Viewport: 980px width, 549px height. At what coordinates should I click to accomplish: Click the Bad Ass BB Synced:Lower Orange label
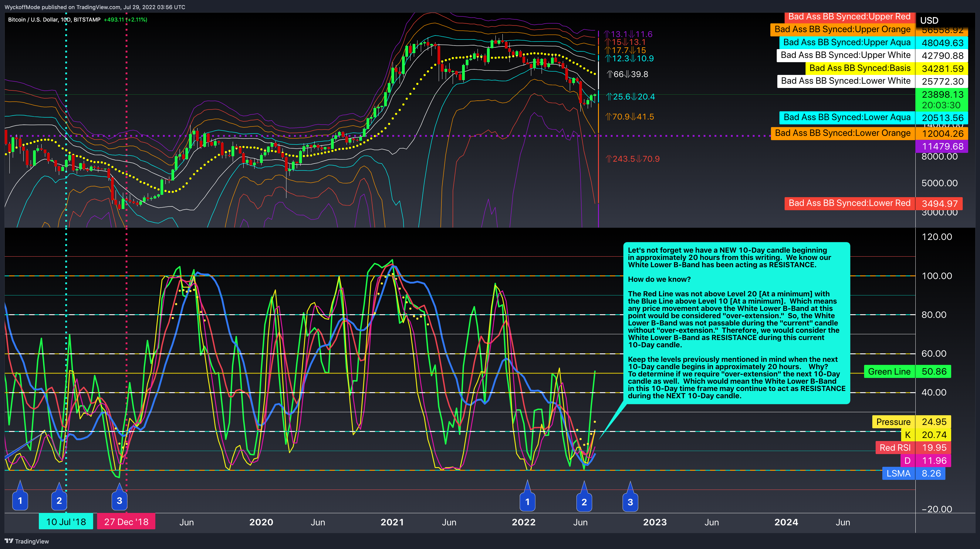click(843, 133)
